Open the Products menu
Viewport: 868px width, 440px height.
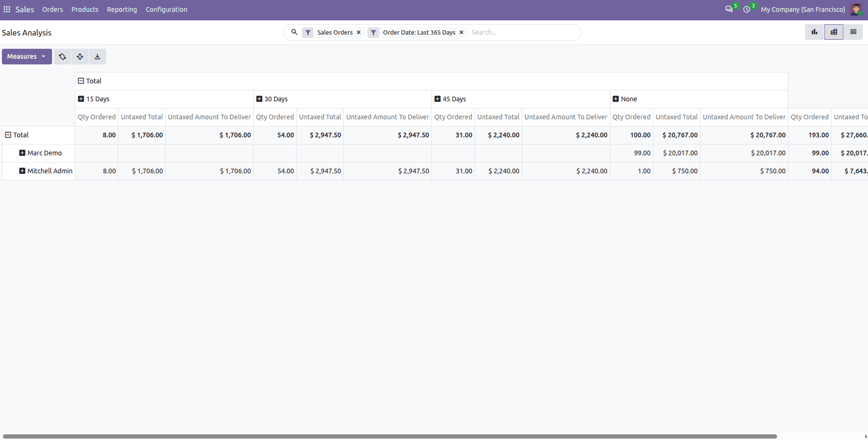(85, 9)
